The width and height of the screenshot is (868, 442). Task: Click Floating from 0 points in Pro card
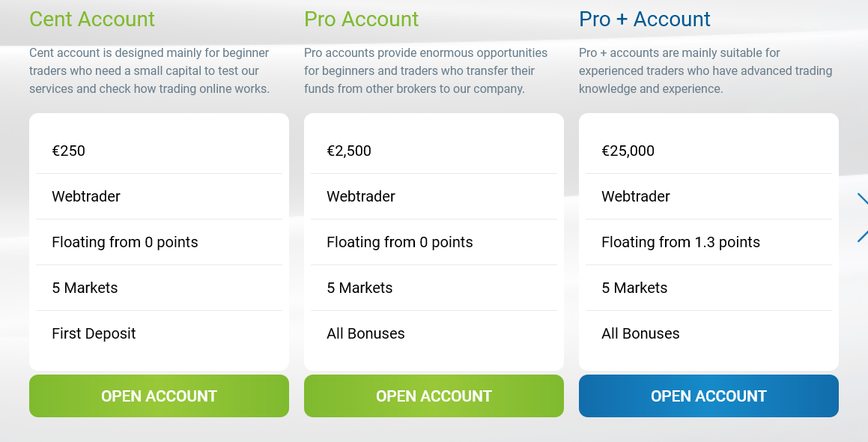pos(434,242)
